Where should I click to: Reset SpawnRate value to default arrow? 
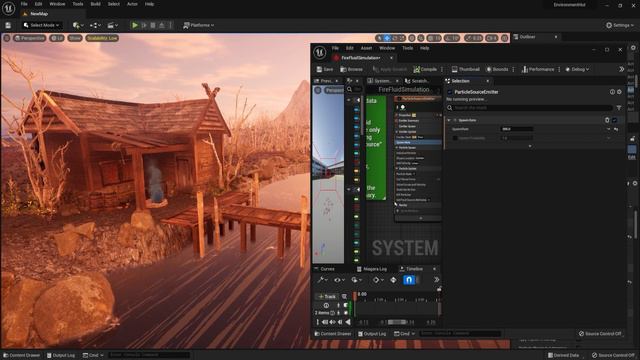pos(616,129)
